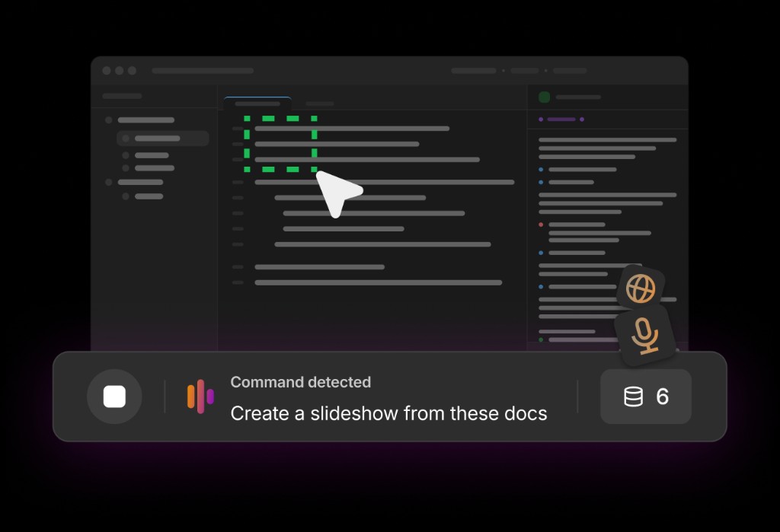The image size is (780, 532).
Task: Click the colorful voice waveform icon
Action: [199, 397]
